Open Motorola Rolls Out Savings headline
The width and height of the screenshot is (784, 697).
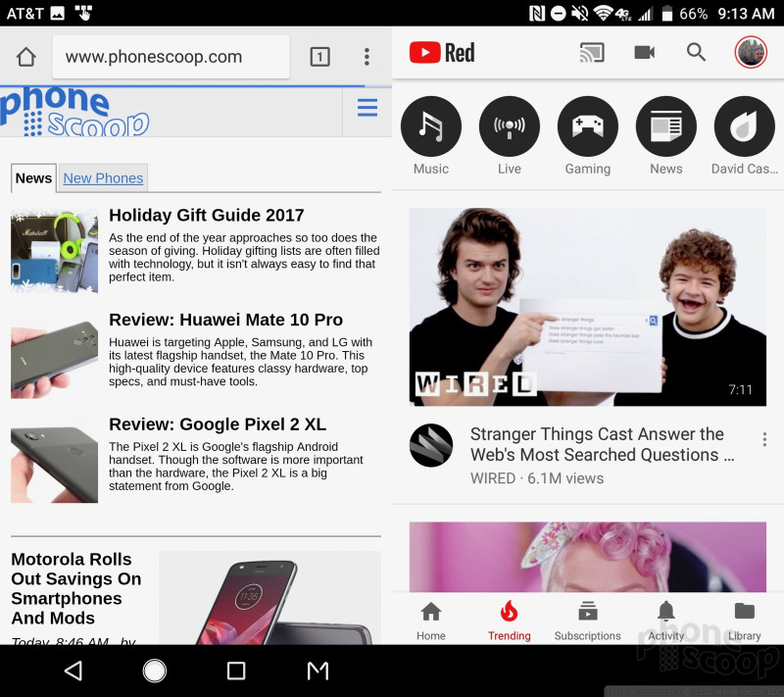76,588
